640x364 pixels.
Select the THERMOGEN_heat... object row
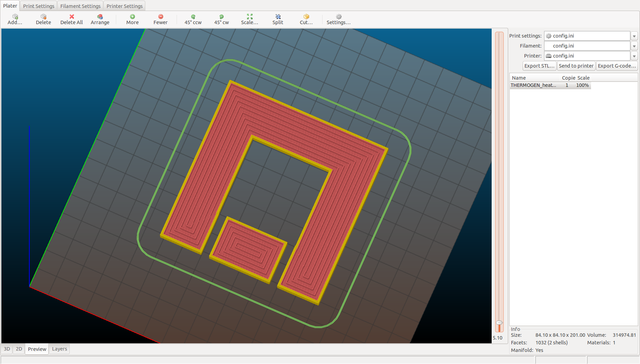[550, 85]
